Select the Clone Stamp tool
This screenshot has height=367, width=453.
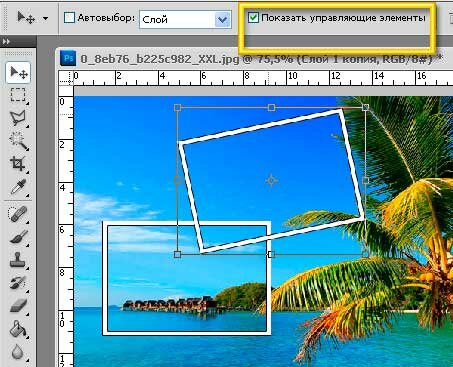pyautogui.click(x=18, y=260)
